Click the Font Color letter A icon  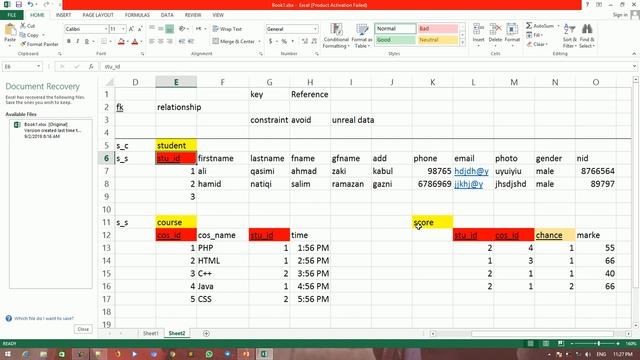135,41
